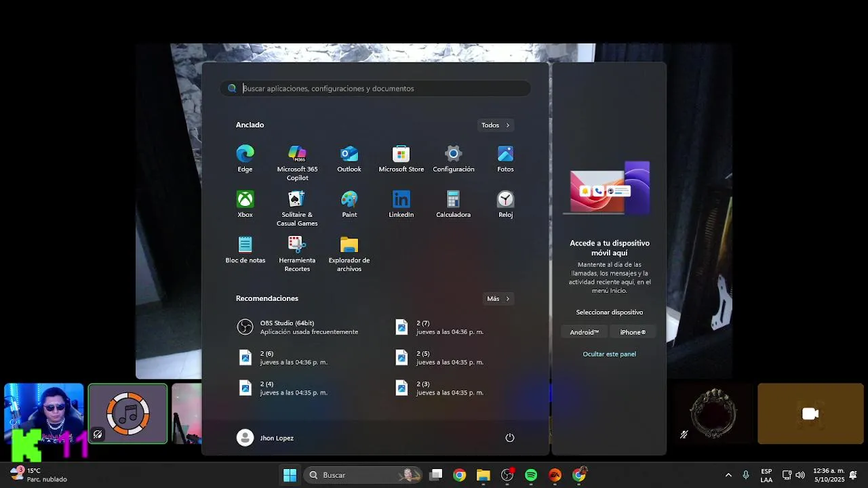Open the Xbox app
The width and height of the screenshot is (868, 488).
(245, 205)
